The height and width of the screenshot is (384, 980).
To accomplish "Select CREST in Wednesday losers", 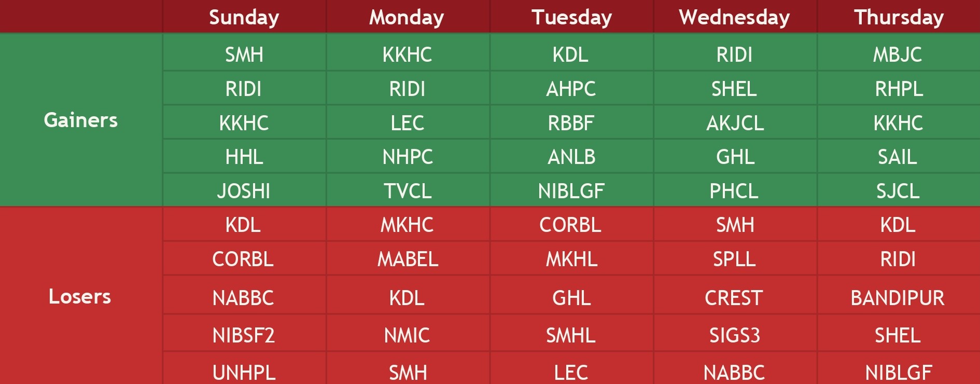I will tap(734, 298).
